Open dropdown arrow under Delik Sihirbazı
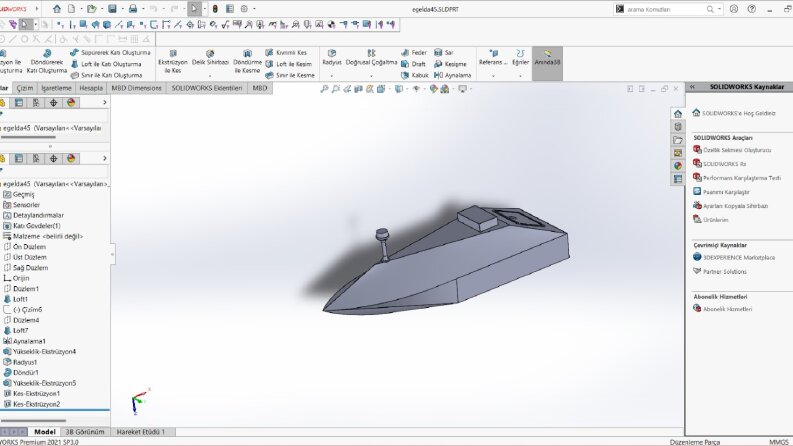This screenshot has width=793, height=446. tap(210, 76)
